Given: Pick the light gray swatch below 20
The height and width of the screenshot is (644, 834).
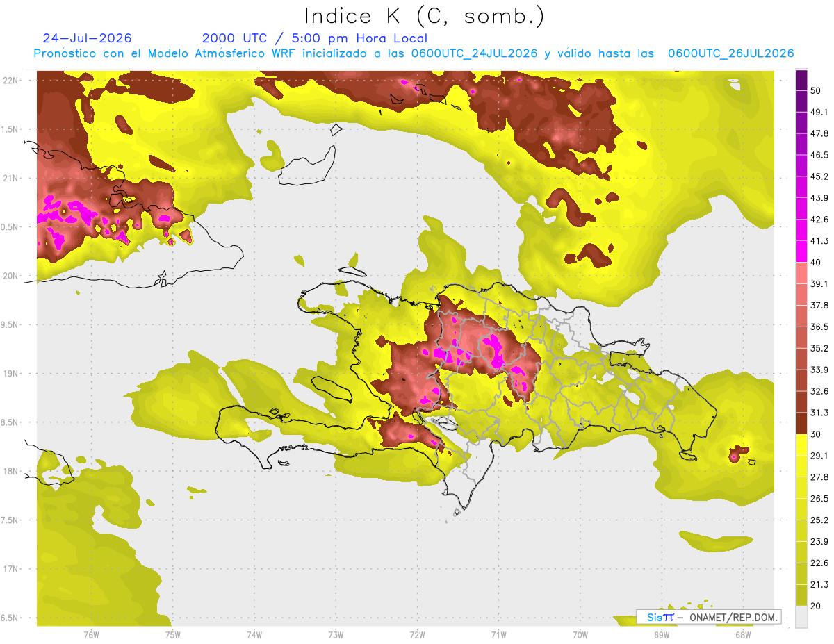Looking at the screenshot, I should (x=801, y=616).
